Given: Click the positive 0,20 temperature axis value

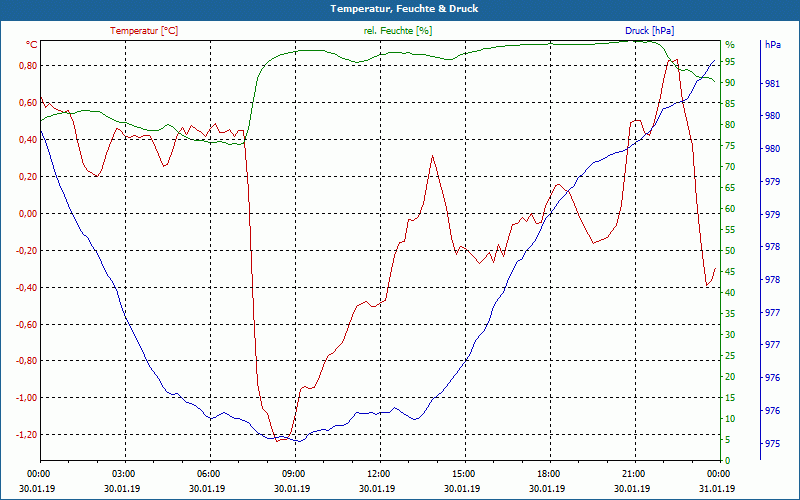Looking at the screenshot, I should tap(29, 177).
